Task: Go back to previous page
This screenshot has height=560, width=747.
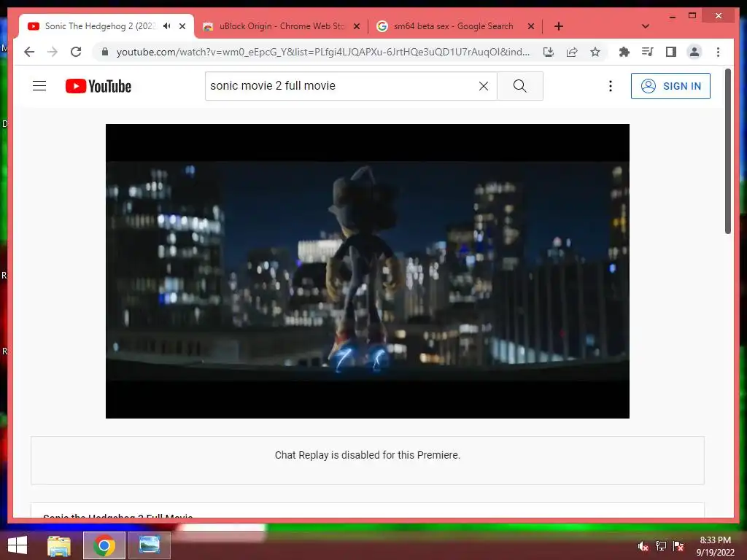Action: coord(29,52)
